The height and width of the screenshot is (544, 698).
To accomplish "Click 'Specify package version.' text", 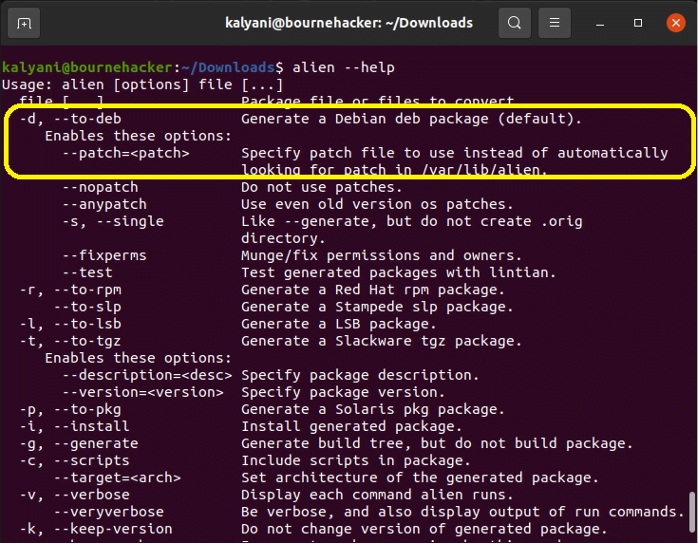I will [x=343, y=392].
